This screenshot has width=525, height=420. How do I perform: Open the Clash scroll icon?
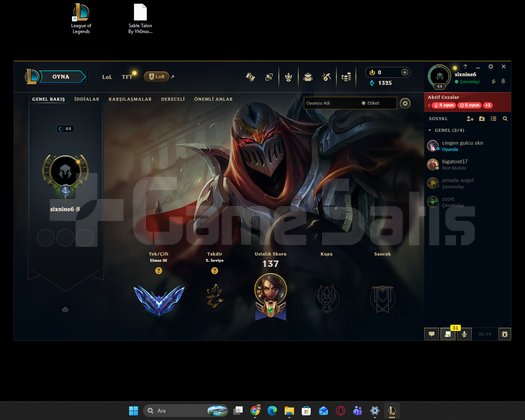click(x=250, y=77)
